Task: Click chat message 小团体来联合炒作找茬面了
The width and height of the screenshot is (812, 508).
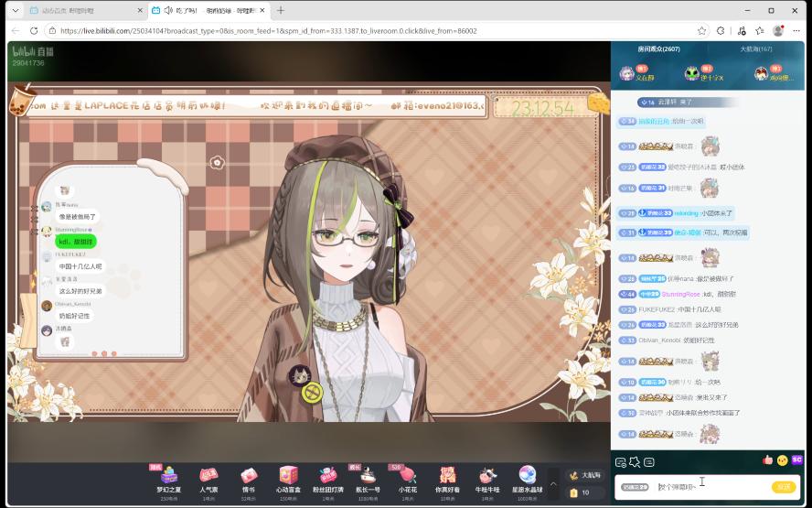Action: [x=703, y=413]
